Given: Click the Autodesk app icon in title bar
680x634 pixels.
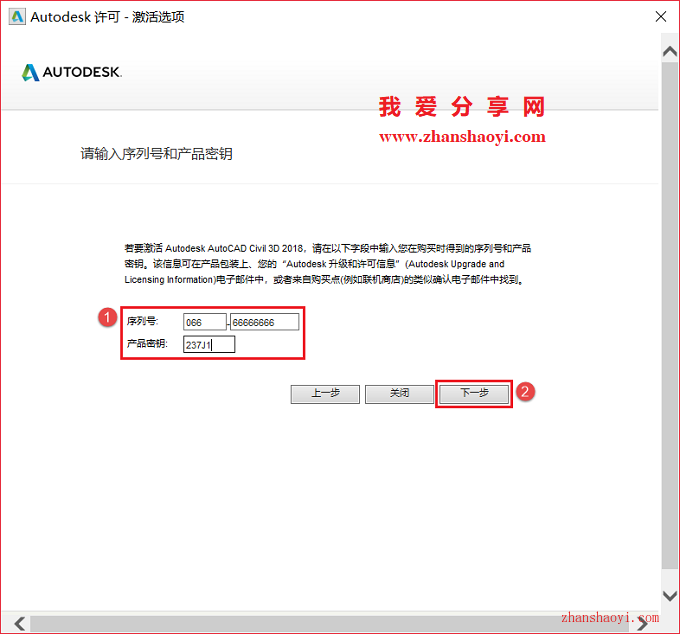Looking at the screenshot, I should 17,16.
